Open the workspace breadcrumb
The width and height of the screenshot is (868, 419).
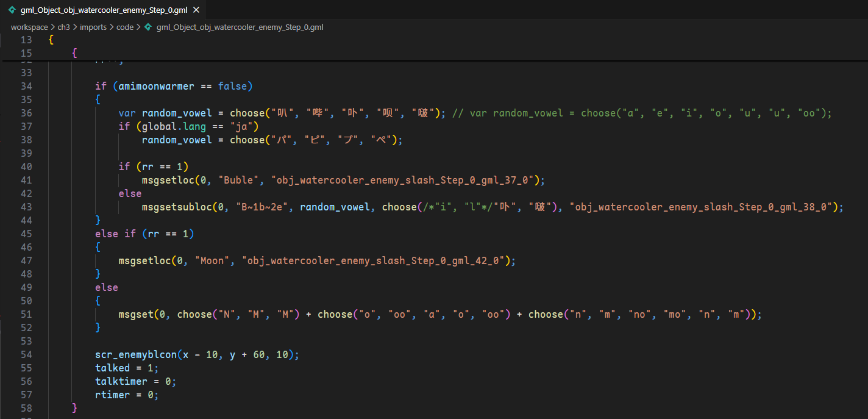pos(29,27)
